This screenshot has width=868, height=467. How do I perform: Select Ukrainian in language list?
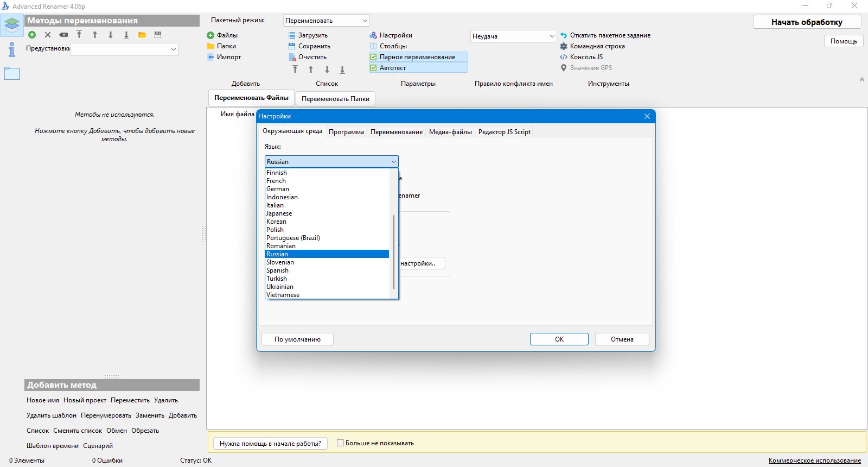[x=327, y=287]
